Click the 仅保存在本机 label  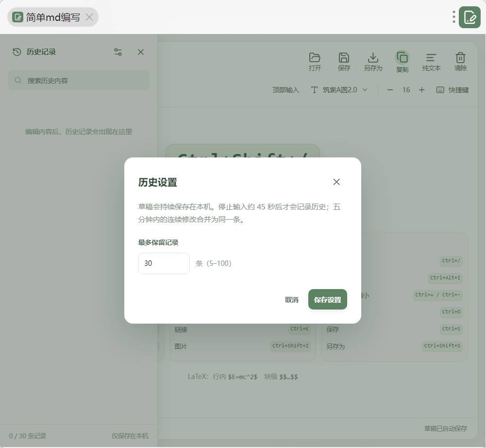[130, 436]
